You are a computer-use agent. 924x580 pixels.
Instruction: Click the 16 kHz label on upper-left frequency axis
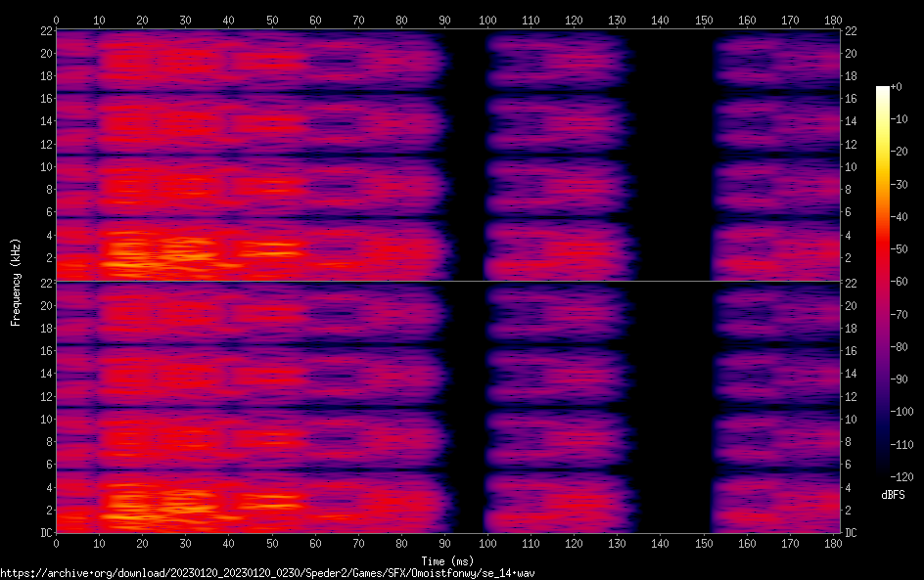pos(43,99)
